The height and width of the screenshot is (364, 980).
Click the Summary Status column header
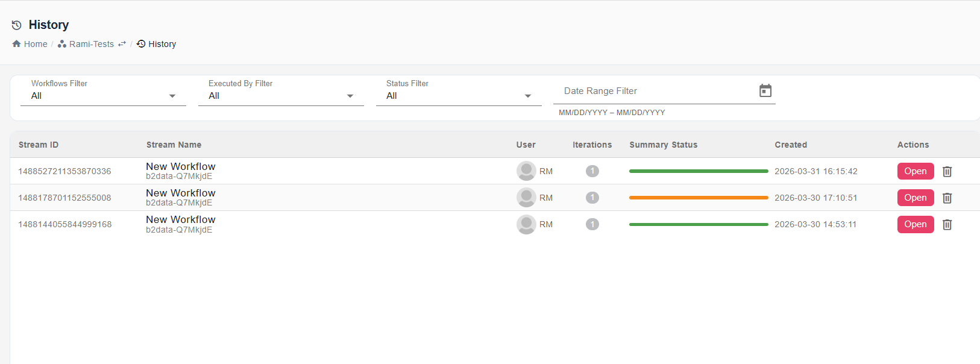click(663, 145)
